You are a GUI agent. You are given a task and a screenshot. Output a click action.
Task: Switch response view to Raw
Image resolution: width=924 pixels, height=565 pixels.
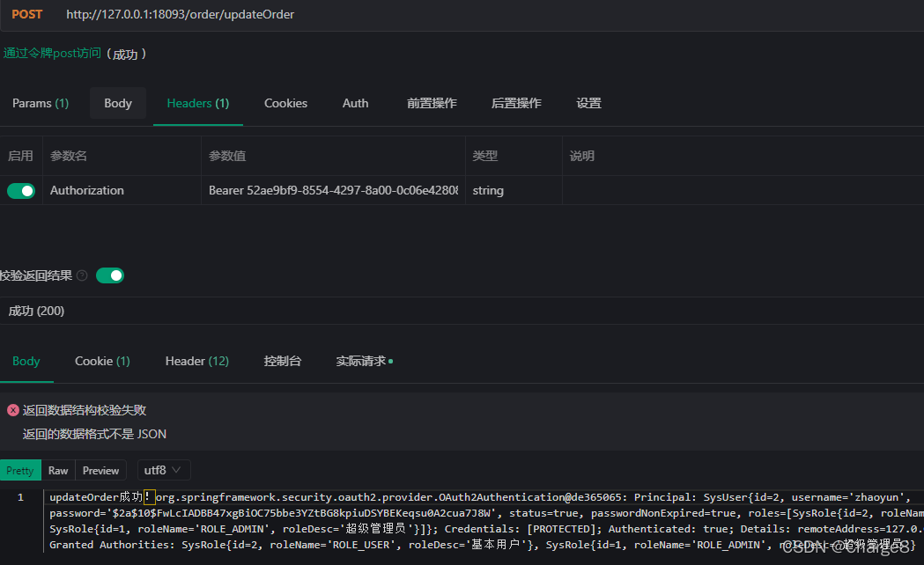(x=58, y=470)
